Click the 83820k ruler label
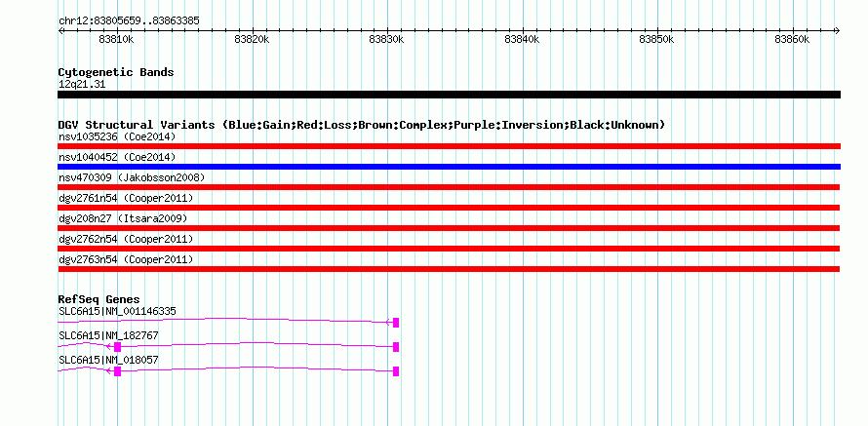 pyautogui.click(x=252, y=40)
